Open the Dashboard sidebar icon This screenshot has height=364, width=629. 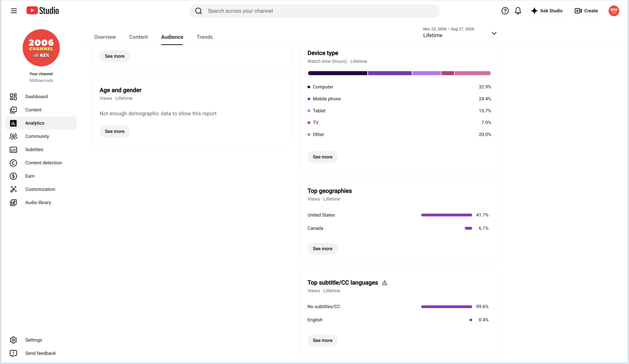pos(13,97)
